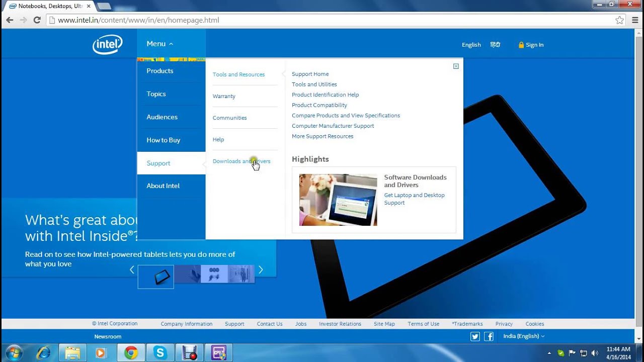Switch language to English

471,45
